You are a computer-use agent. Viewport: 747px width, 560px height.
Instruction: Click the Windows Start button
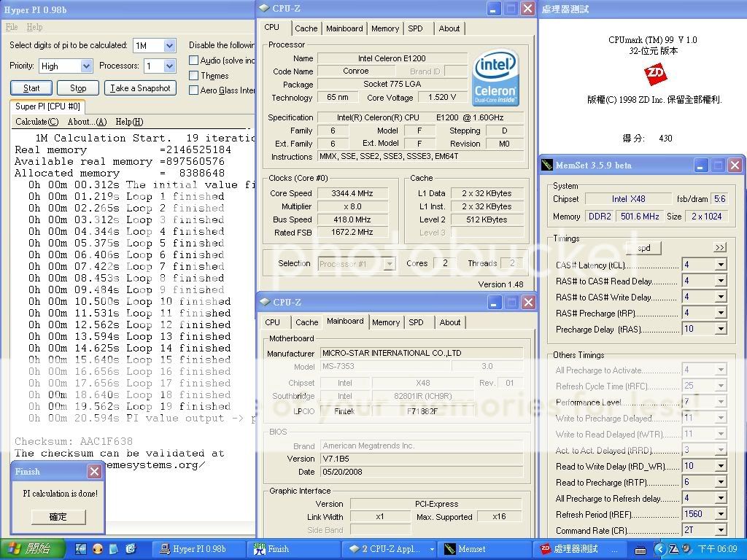pyautogui.click(x=28, y=549)
